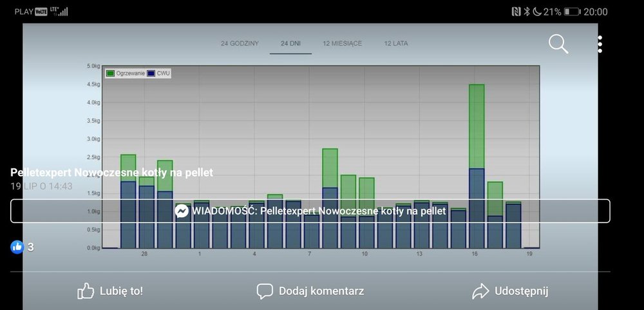Tap the share arrow icon
The height and width of the screenshot is (310, 644).
click(480, 291)
